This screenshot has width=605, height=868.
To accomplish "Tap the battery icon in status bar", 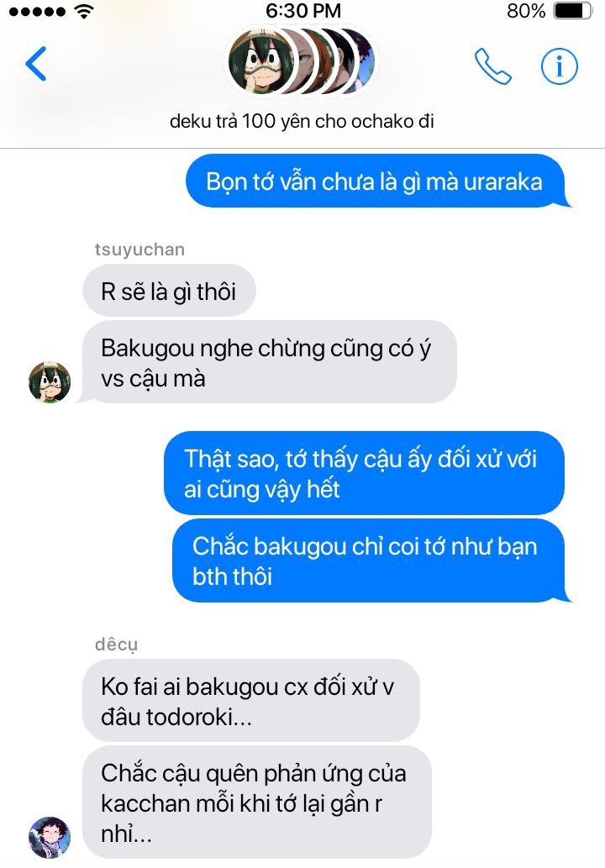I will (573, 11).
